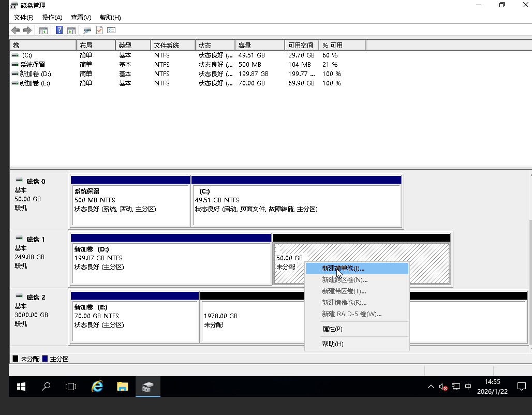Click 帮助(H) in the context menu
The height and width of the screenshot is (415, 532).
[x=333, y=344]
